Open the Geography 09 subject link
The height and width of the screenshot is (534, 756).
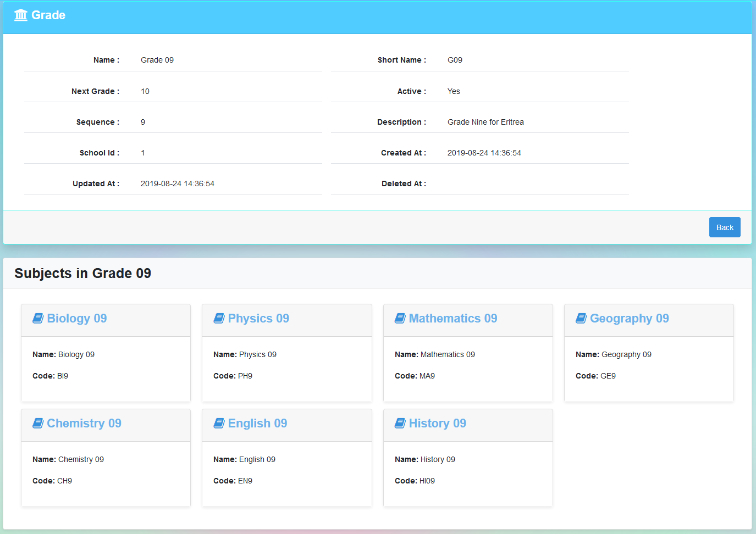(629, 319)
